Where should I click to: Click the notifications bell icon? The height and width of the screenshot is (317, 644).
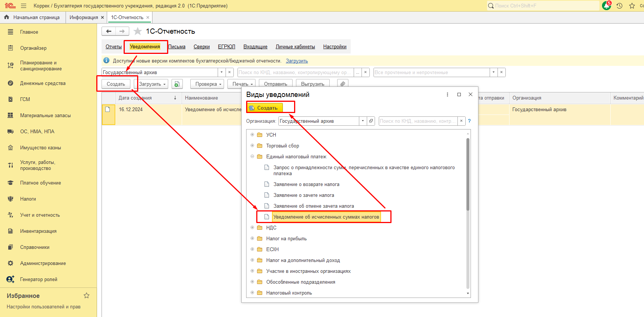point(606,6)
